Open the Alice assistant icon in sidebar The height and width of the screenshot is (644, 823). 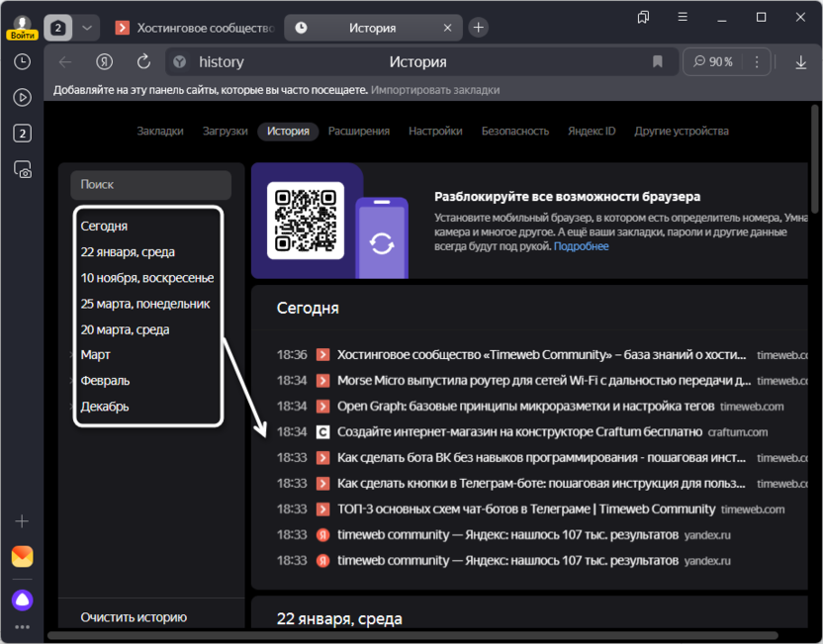point(22,598)
